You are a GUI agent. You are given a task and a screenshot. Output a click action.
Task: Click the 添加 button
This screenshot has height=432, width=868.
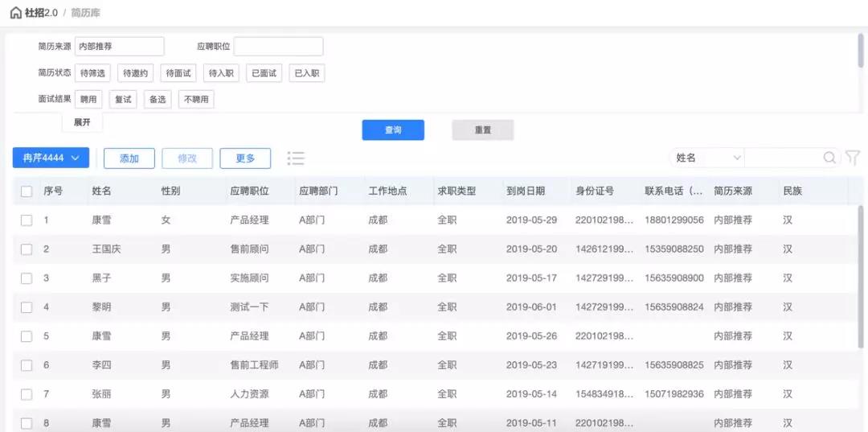(129, 158)
